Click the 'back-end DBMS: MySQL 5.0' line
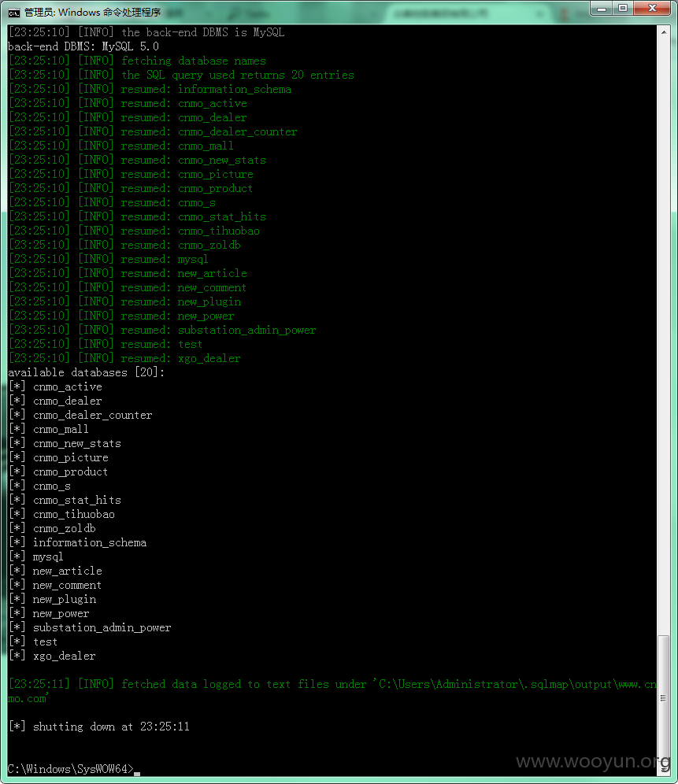 point(83,46)
